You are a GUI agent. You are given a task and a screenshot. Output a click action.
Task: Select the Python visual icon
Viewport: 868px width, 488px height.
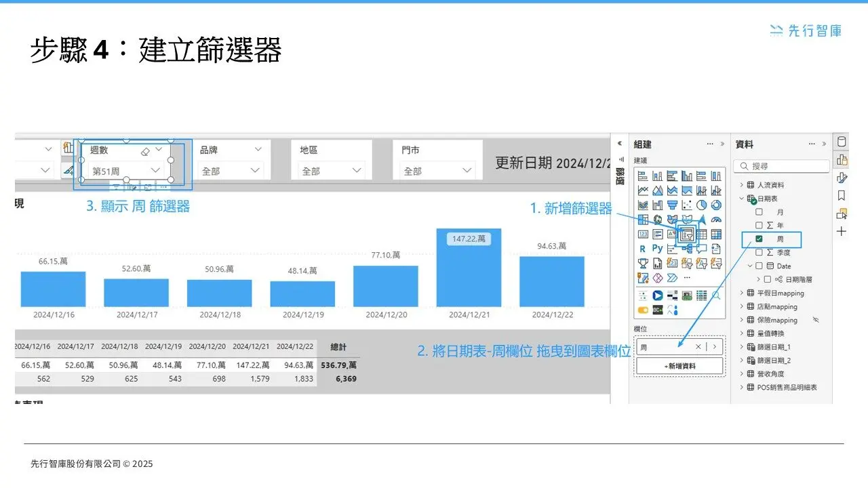pos(656,249)
